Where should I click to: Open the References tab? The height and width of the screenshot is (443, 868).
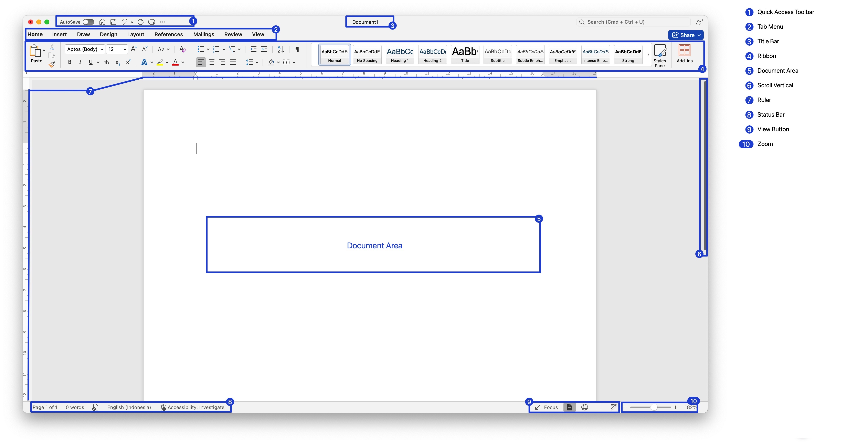click(168, 34)
